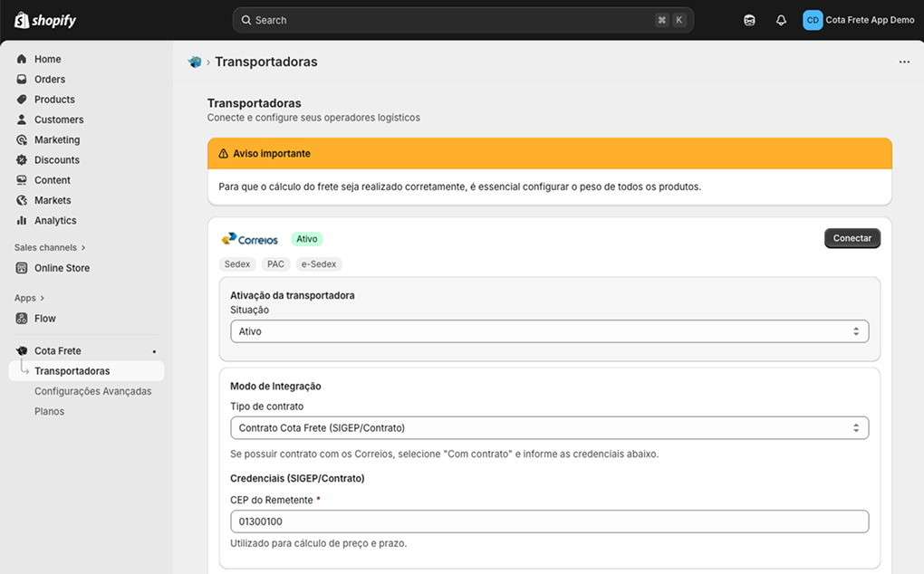This screenshot has height=574, width=924.
Task: Switch to Configurações Avançadas
Action: [x=91, y=390]
